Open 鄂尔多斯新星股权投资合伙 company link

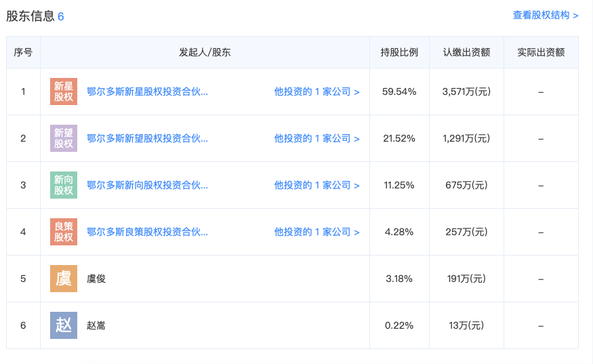pyautogui.click(x=147, y=92)
